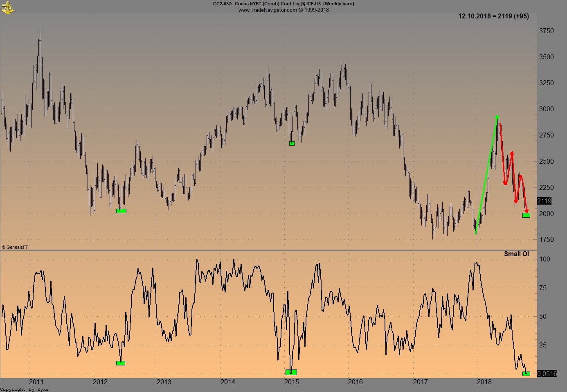Click the 25 level on indicator axis
Image resolution: width=567 pixels, height=392 pixels.
click(543, 345)
